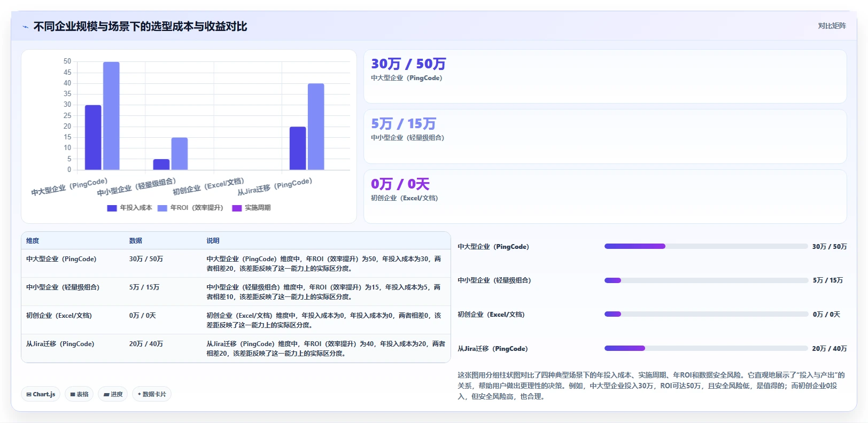Select the Chart.js tag
Viewport: 868px width, 423px height.
coord(41,394)
